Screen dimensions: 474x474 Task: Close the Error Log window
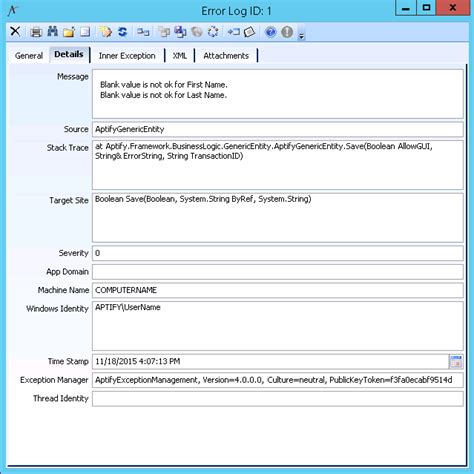click(452, 8)
